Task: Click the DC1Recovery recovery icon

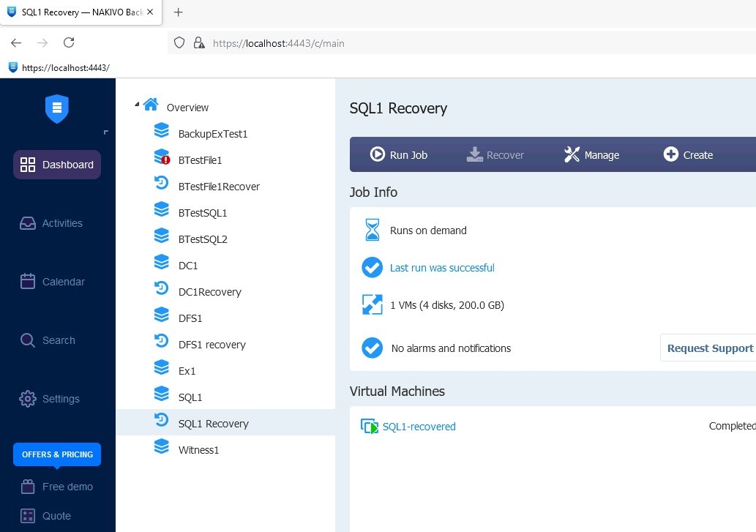Action: pos(161,288)
